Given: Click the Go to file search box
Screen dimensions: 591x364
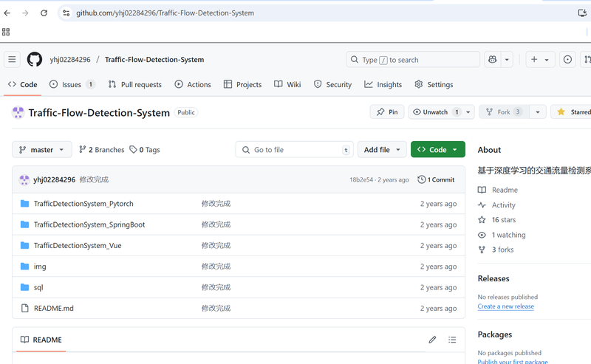Looking at the screenshot, I should pyautogui.click(x=294, y=150).
